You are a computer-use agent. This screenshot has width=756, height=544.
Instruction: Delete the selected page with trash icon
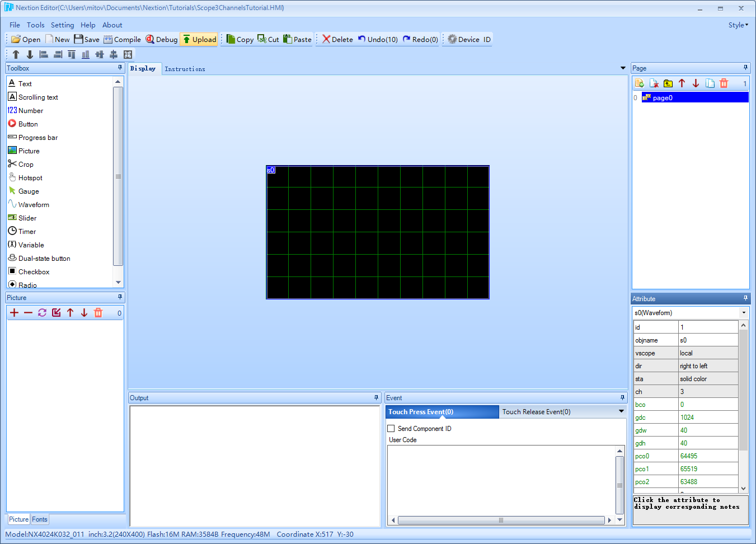[x=724, y=83]
